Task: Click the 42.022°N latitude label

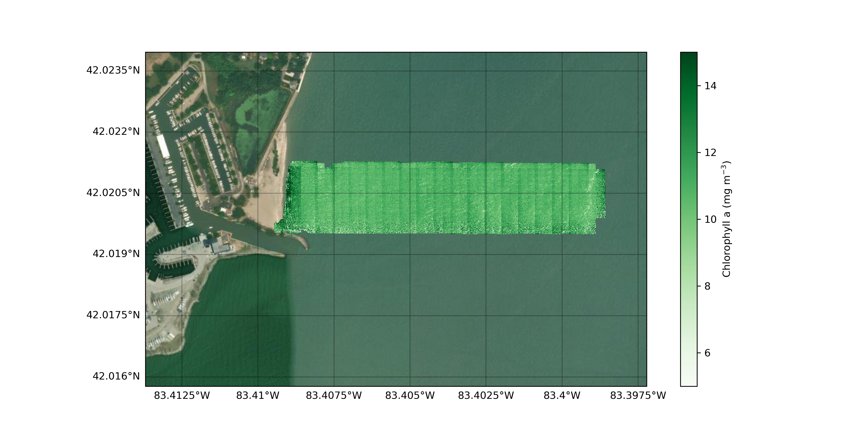Action: point(116,131)
